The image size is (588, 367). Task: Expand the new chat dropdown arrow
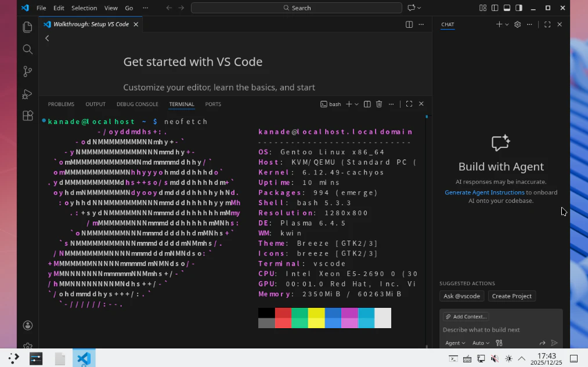pos(507,24)
